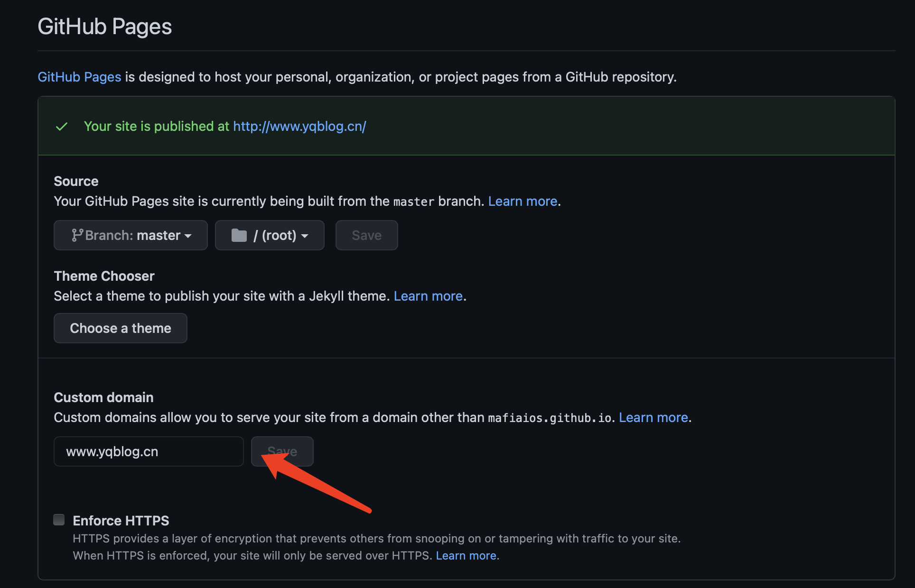Open the Branch: master dropdown
The image size is (915, 588).
pos(131,235)
